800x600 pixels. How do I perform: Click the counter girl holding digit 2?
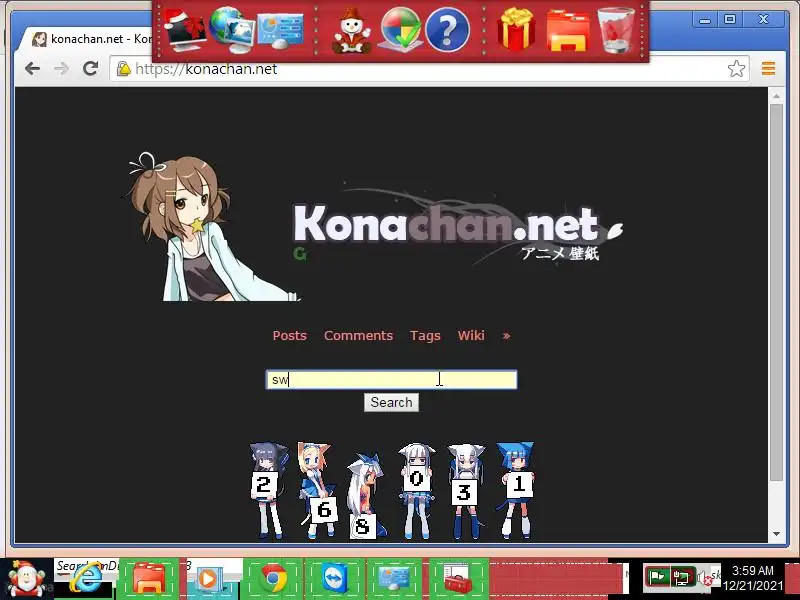pyautogui.click(x=267, y=490)
